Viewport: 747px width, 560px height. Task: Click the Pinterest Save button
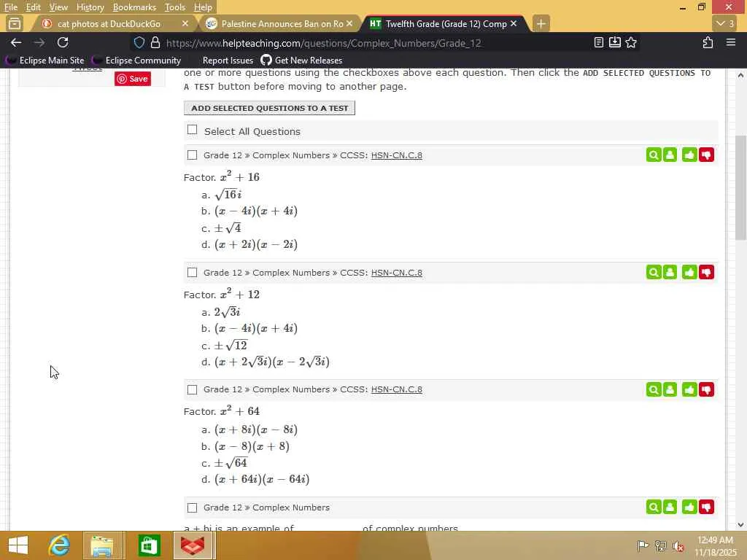pos(133,79)
